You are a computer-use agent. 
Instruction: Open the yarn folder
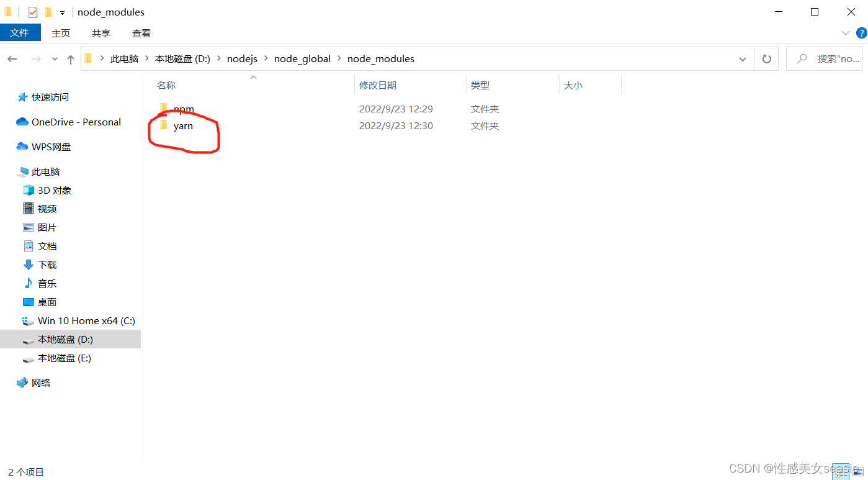tap(183, 126)
